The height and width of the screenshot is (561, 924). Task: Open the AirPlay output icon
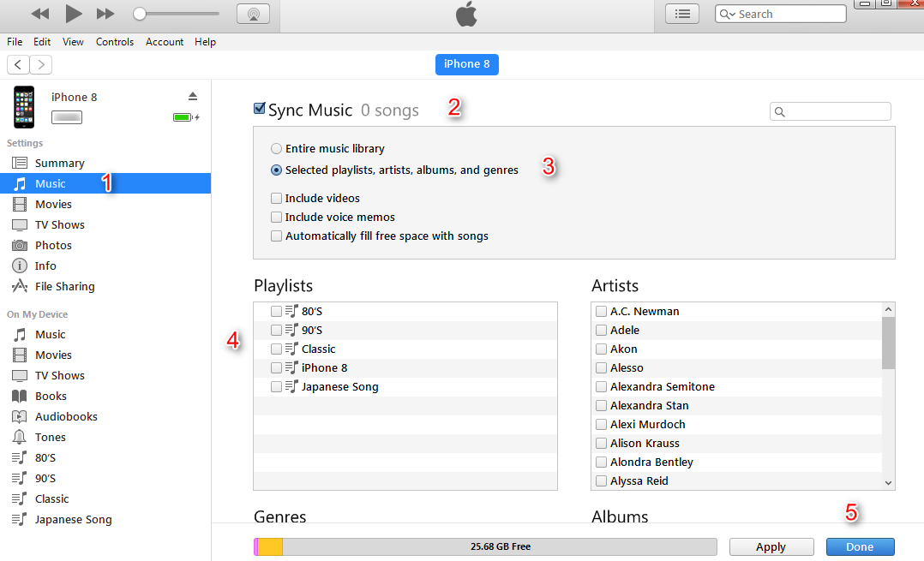[254, 14]
